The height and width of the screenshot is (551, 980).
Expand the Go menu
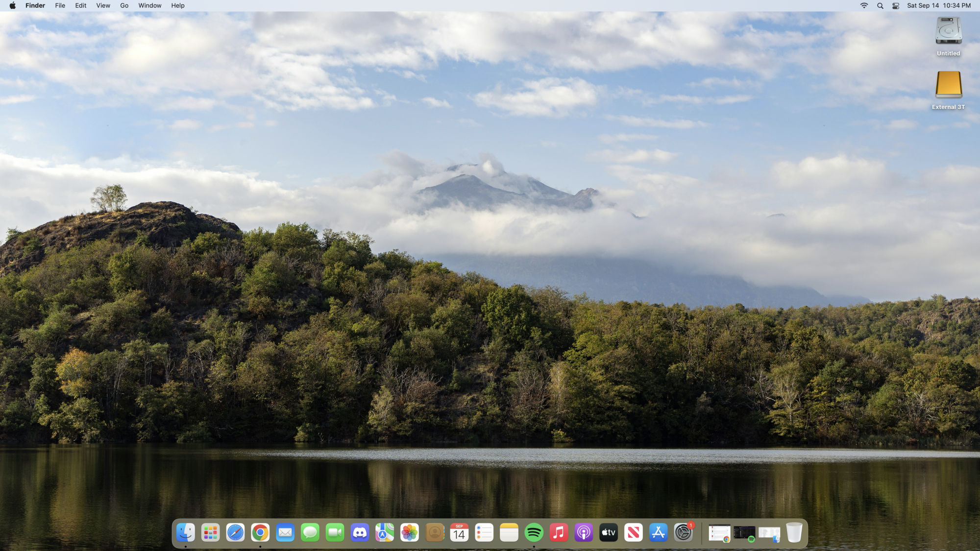pyautogui.click(x=124, y=6)
